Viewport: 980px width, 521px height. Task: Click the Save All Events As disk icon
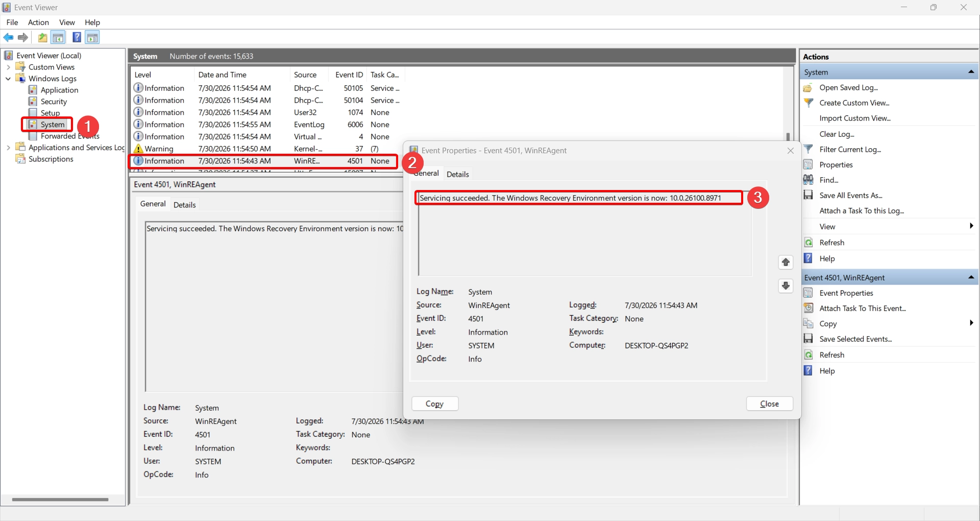click(x=808, y=195)
